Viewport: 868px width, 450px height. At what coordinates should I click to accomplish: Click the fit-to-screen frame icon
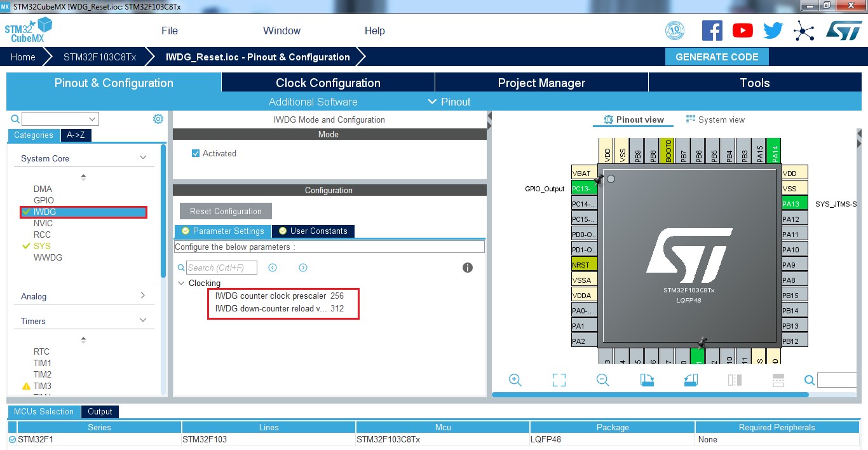(x=559, y=380)
